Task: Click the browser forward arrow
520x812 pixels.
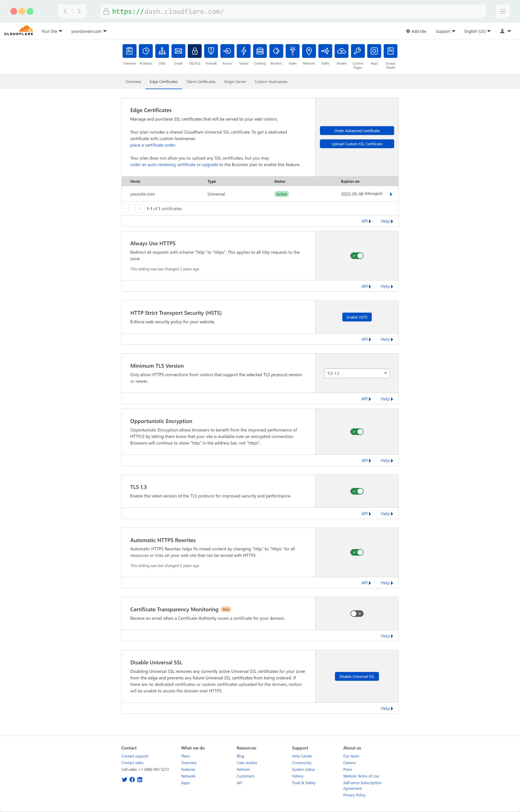Action: (79, 12)
